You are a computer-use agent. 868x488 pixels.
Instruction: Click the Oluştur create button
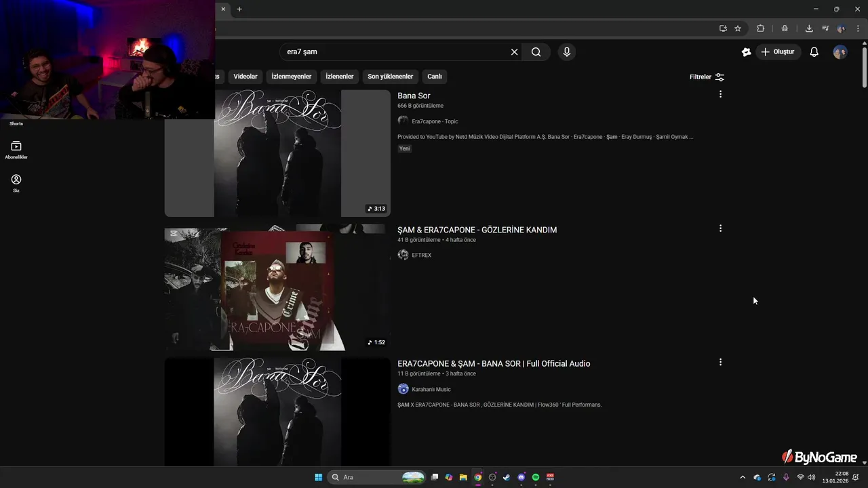778,52
